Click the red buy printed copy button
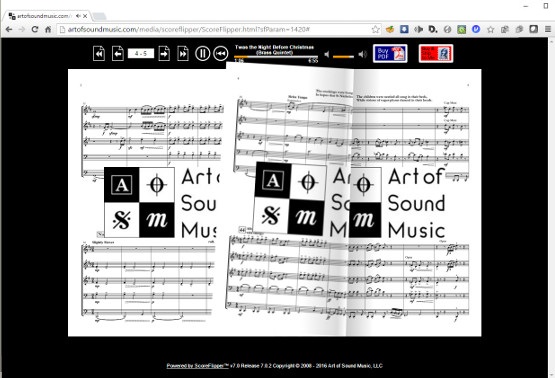 click(x=436, y=53)
